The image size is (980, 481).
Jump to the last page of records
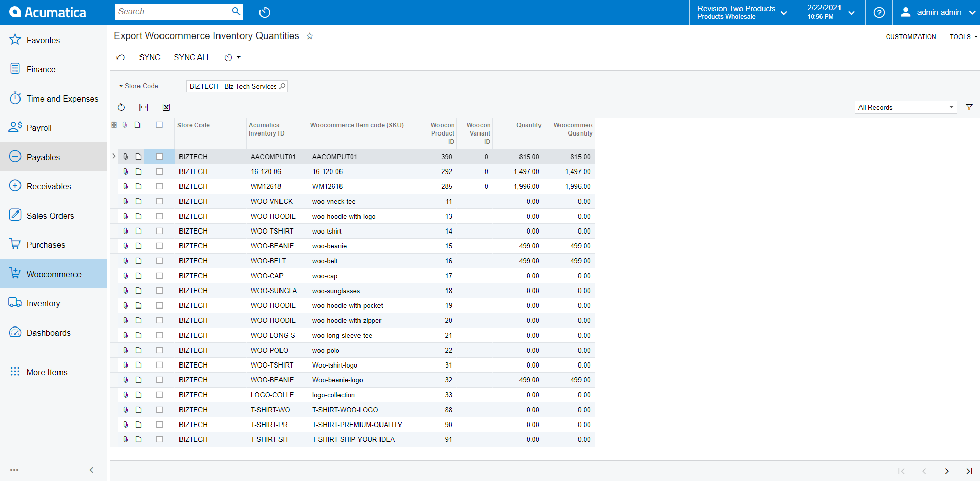969,471
